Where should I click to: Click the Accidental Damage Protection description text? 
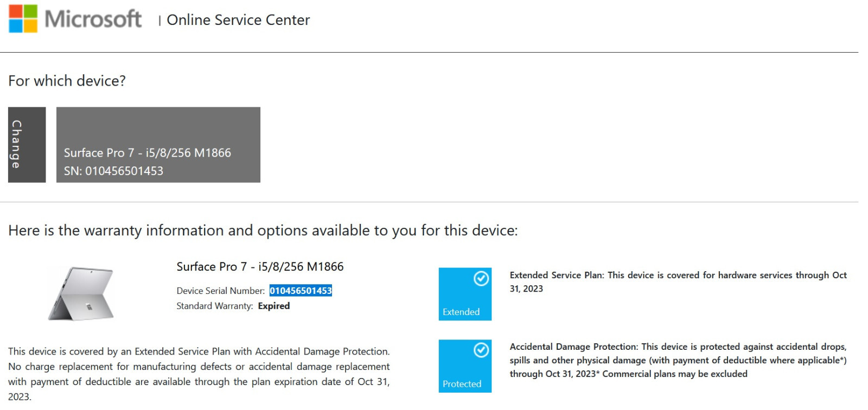[678, 361]
